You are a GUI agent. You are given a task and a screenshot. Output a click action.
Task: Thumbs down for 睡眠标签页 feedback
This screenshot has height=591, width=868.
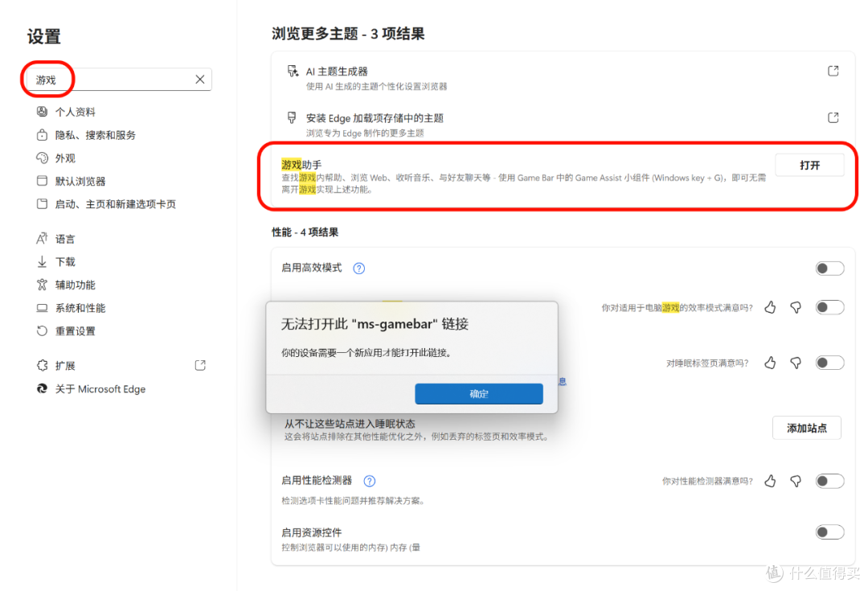pos(796,363)
